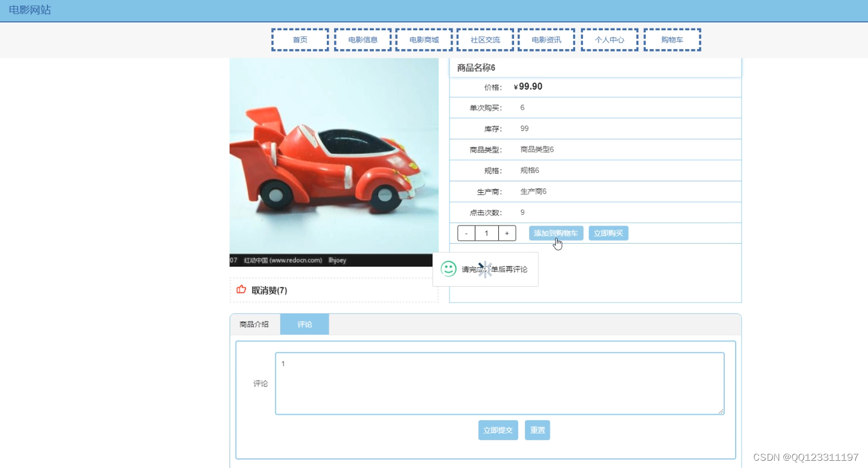Click the quantity input field
The width and height of the screenshot is (868, 468).
pos(487,233)
